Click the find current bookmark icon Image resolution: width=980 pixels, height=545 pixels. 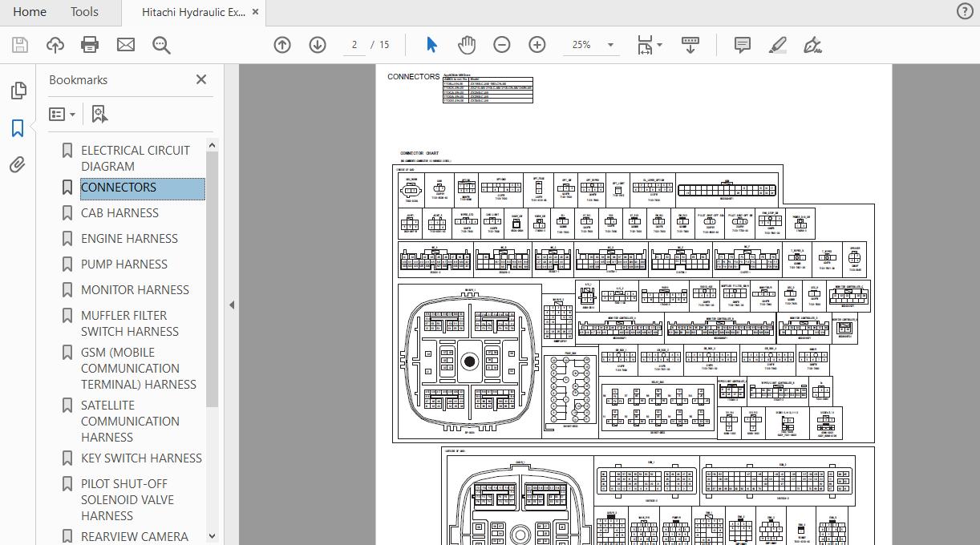99,115
